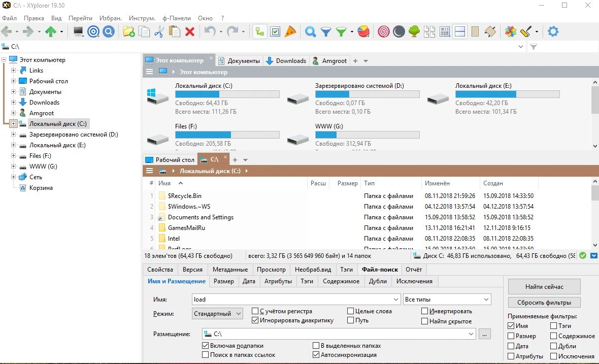Image resolution: width=599 pixels, height=364 pixels.
Task: Click the blue target hotlist icon
Action: point(93,31)
